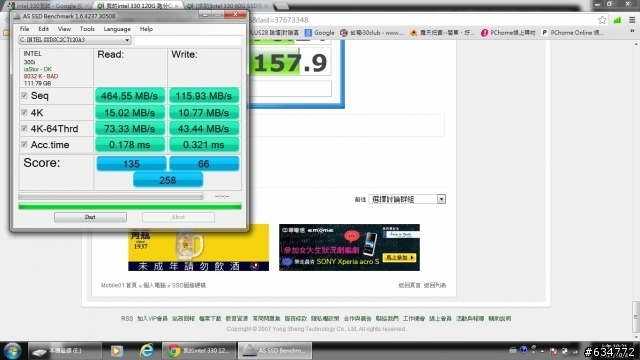Switch to the intel 330 120G Chrome tab
This screenshot has height=360, width=640.
pyautogui.click(x=137, y=6)
